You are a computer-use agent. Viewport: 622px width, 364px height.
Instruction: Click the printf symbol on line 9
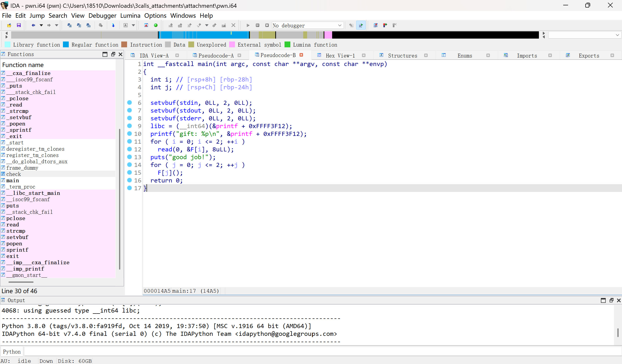click(227, 126)
